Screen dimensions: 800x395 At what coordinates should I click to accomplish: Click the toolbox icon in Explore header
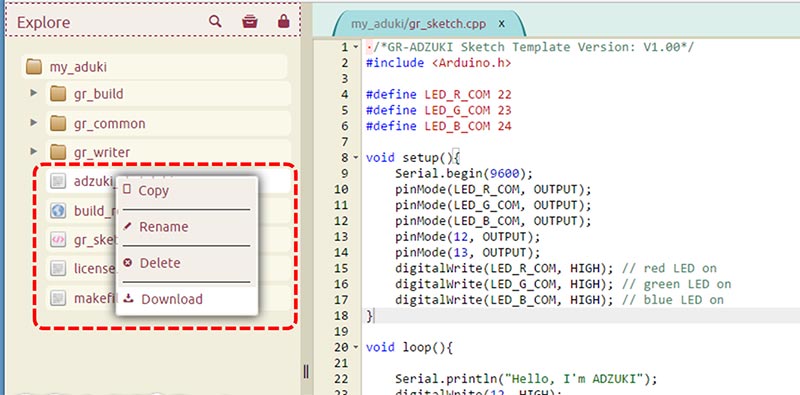[249, 21]
